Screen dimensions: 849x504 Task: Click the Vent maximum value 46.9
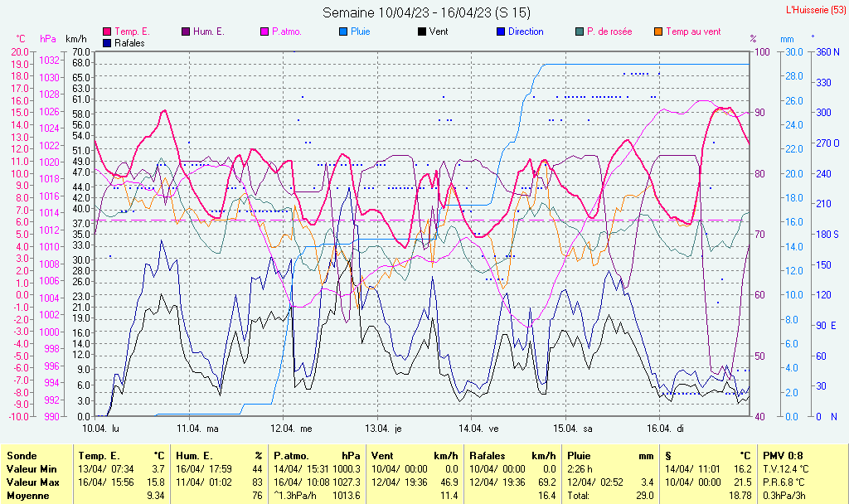[449, 482]
